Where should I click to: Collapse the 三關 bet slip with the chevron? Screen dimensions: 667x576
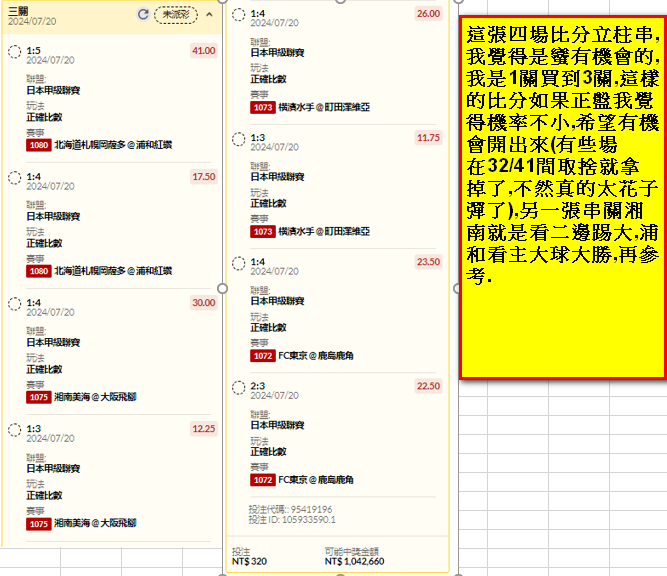(x=208, y=15)
